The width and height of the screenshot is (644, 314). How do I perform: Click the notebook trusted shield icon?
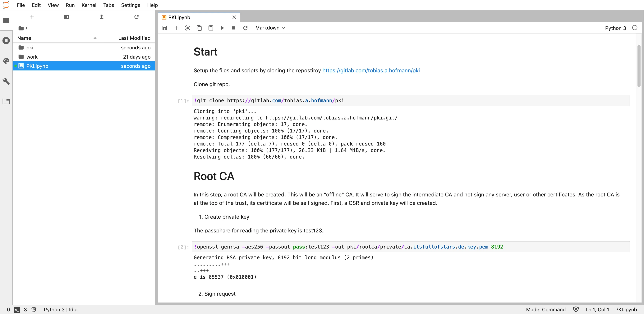click(576, 309)
